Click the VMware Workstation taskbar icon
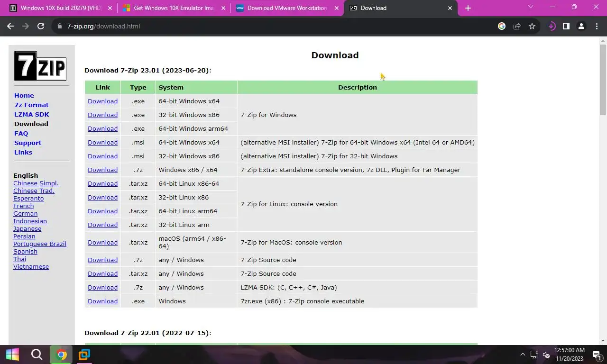 (84, 355)
